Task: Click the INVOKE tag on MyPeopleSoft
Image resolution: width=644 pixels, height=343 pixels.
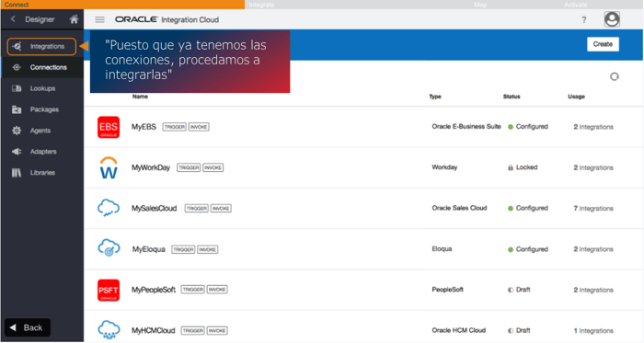Action: pyautogui.click(x=217, y=290)
